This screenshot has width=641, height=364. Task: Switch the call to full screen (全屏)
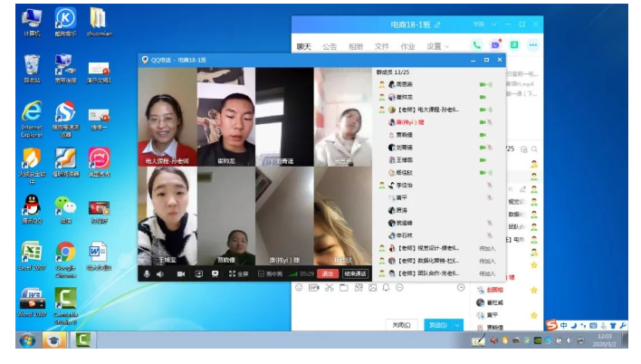pos(238,273)
